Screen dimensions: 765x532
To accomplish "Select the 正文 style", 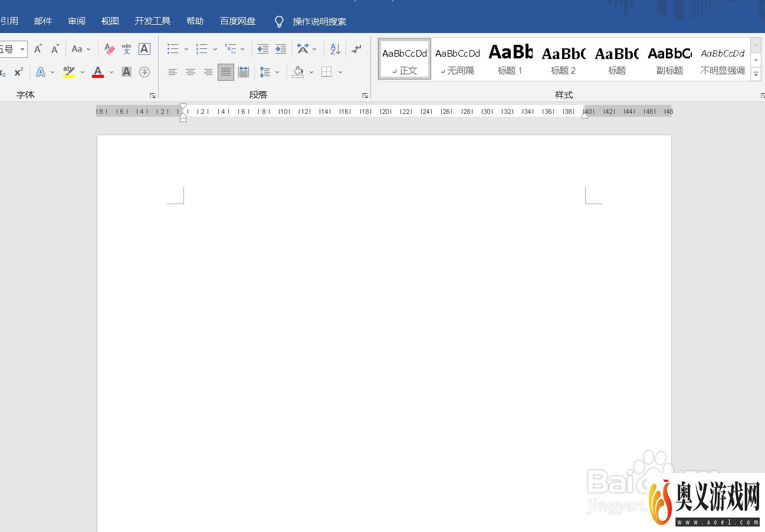I will pyautogui.click(x=405, y=59).
